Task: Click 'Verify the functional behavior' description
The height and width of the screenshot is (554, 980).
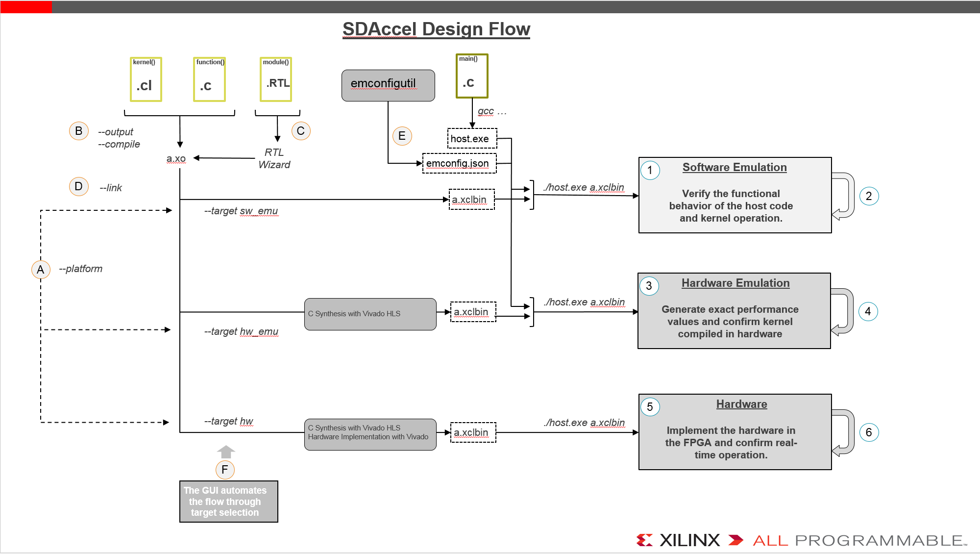Action: pyautogui.click(x=731, y=206)
